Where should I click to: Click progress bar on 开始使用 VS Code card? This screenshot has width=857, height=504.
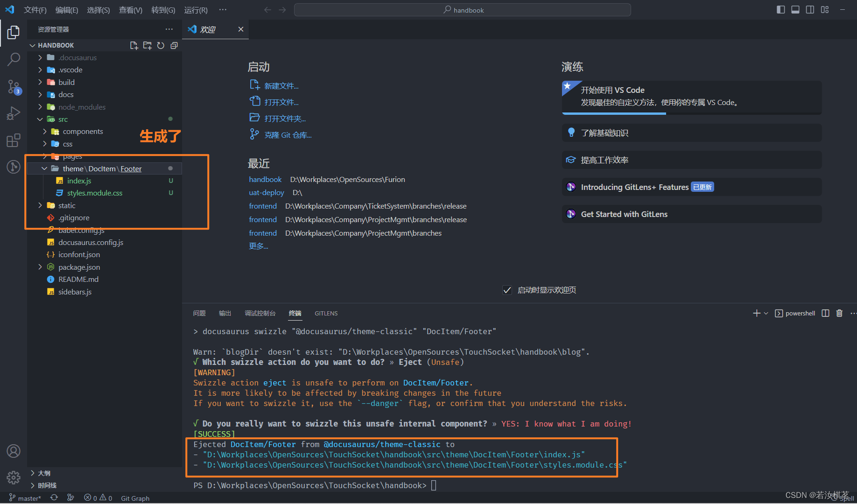613,113
